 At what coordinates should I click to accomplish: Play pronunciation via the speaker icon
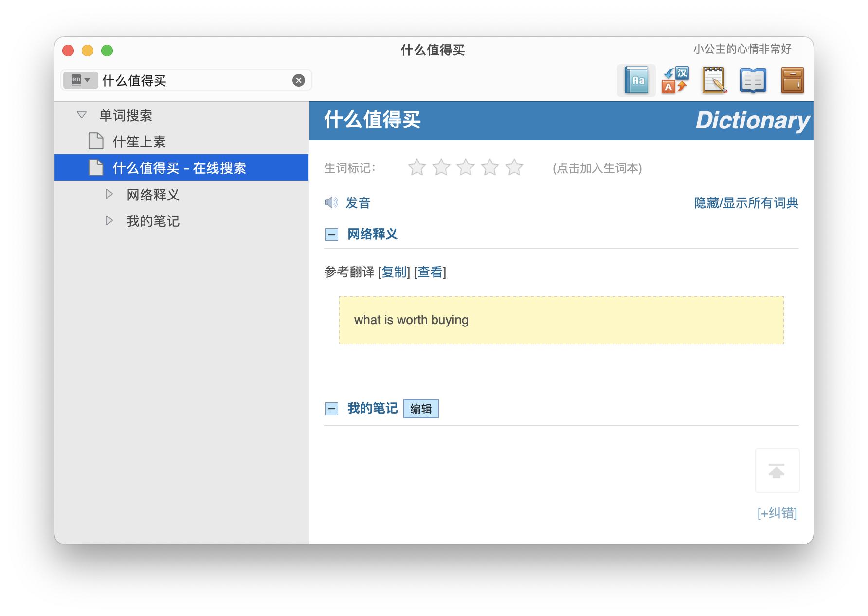331,202
